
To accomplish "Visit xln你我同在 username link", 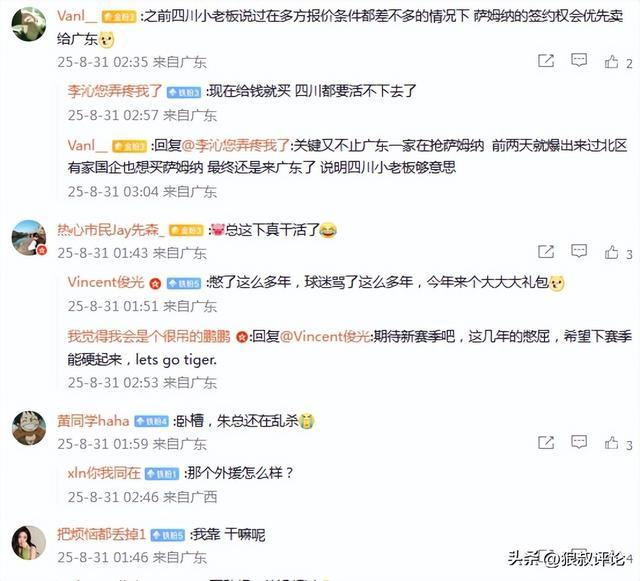I will [x=104, y=473].
